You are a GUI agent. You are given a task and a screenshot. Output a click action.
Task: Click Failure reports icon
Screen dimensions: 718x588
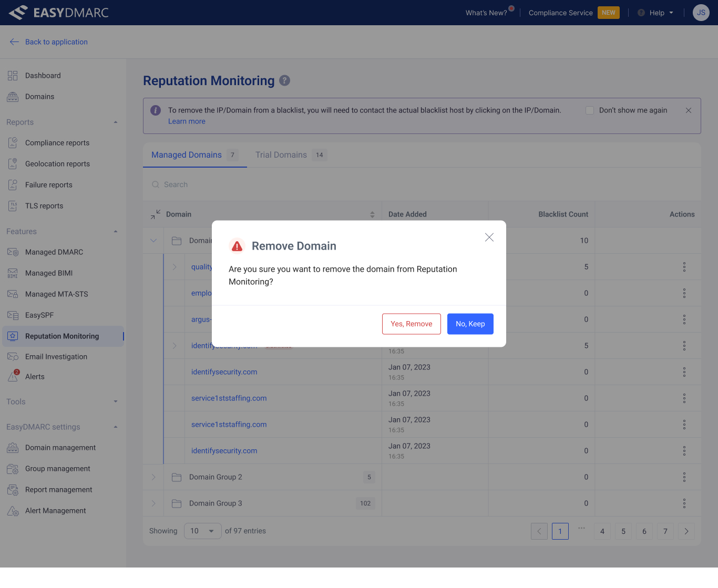point(13,185)
